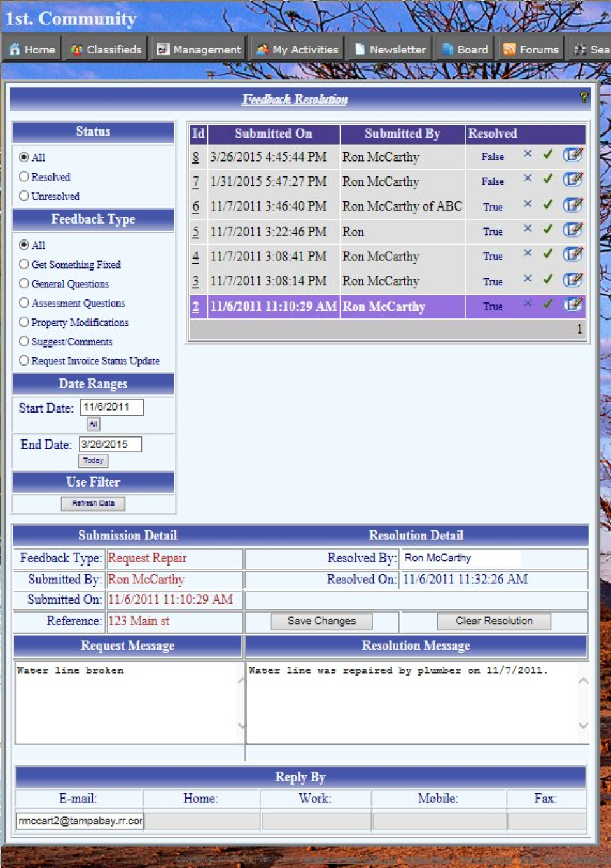Click the Clear Resolution button

click(494, 621)
